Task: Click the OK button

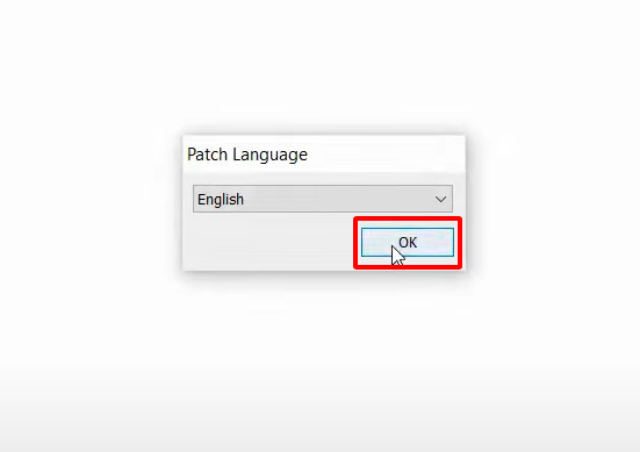Action: [407, 243]
